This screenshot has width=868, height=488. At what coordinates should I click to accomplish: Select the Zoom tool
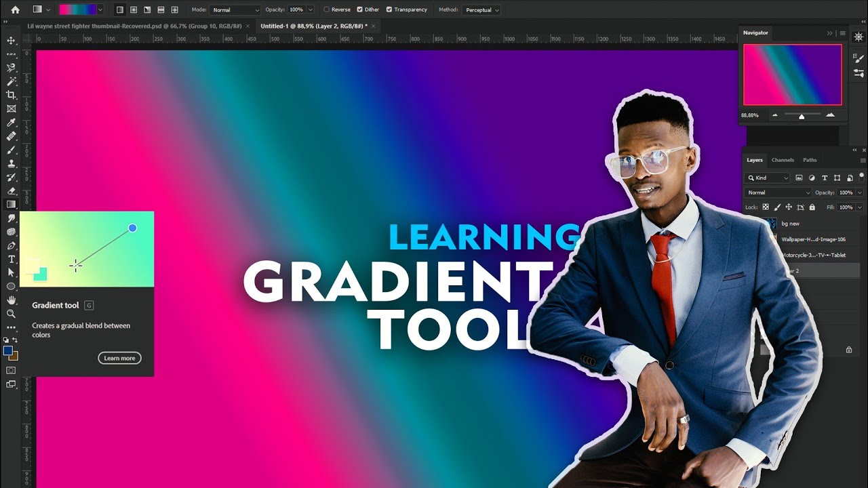click(11, 314)
